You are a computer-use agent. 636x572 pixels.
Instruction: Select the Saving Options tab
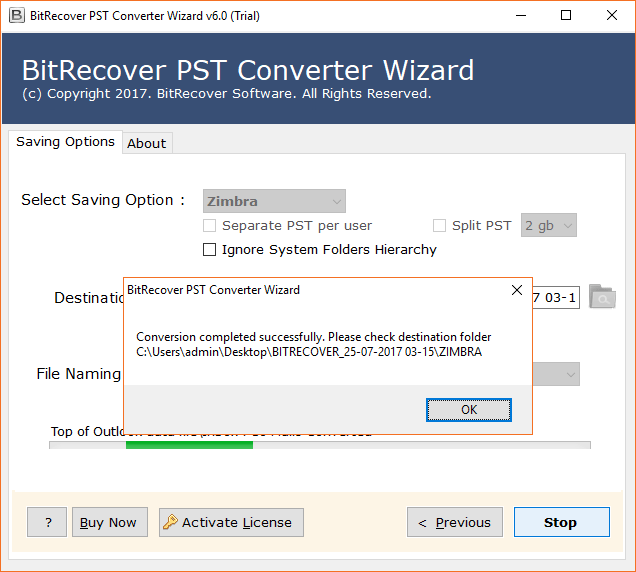point(65,142)
